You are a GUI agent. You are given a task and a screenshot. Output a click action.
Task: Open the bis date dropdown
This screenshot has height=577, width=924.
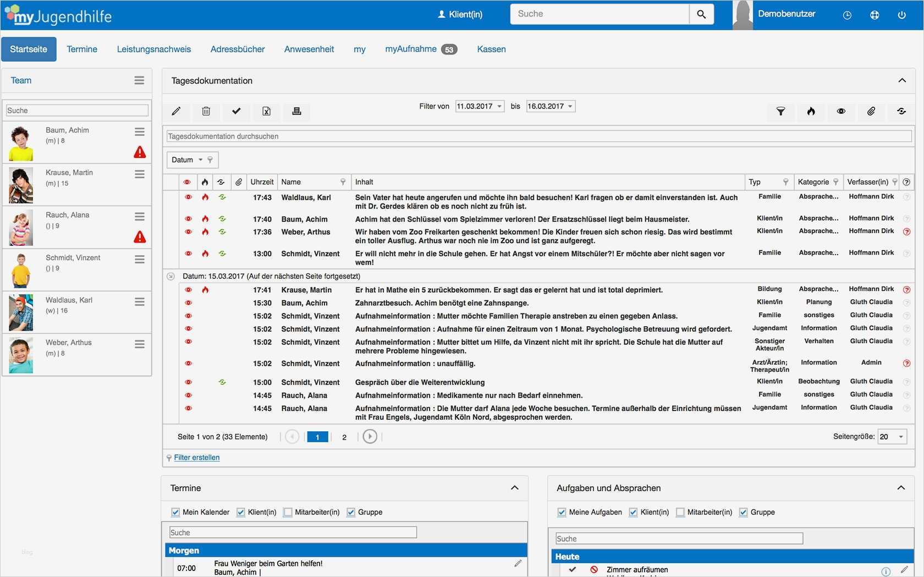pos(570,106)
